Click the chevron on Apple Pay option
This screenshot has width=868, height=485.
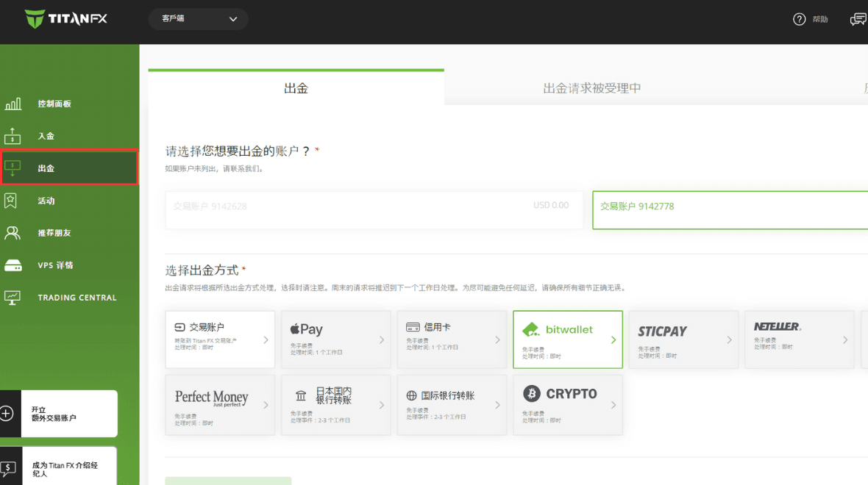click(382, 340)
